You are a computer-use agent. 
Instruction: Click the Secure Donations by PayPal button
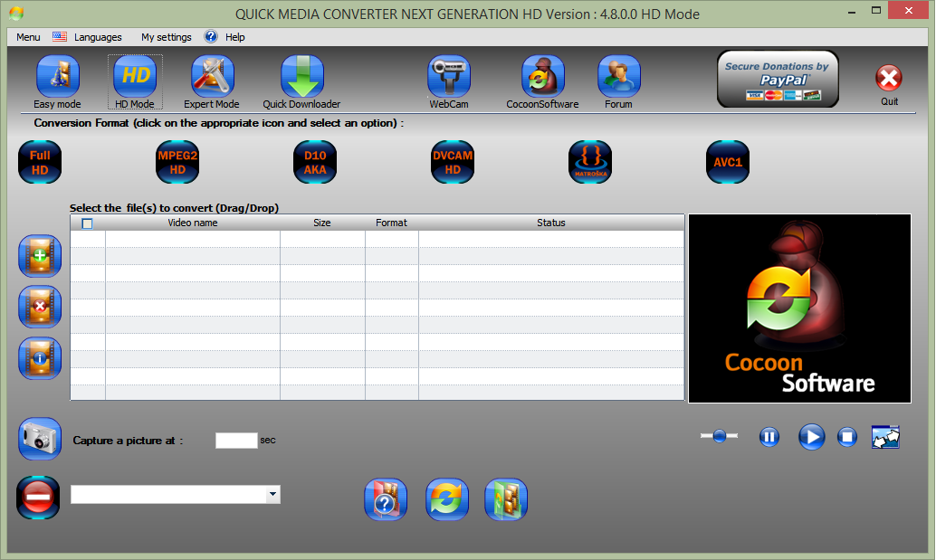pyautogui.click(x=778, y=79)
